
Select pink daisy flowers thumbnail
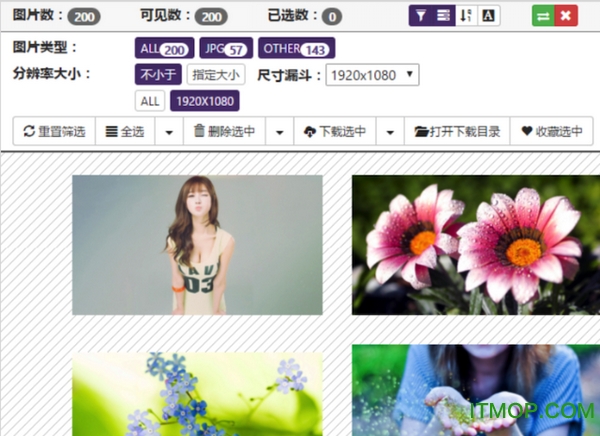coord(476,245)
